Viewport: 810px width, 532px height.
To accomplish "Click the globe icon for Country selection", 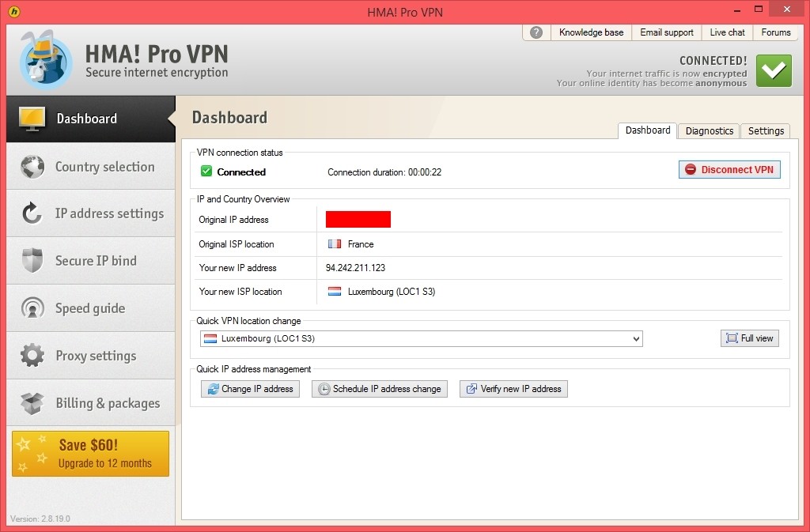I will (32, 167).
